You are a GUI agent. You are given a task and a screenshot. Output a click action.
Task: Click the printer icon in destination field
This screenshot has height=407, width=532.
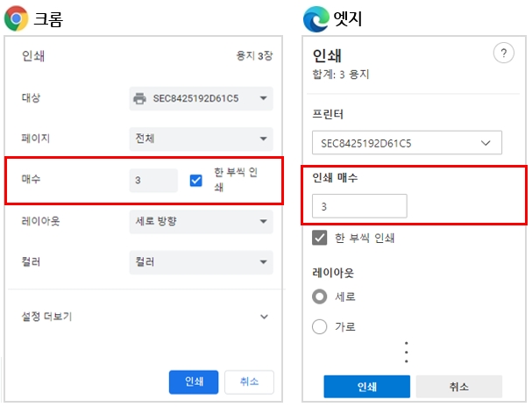[138, 98]
